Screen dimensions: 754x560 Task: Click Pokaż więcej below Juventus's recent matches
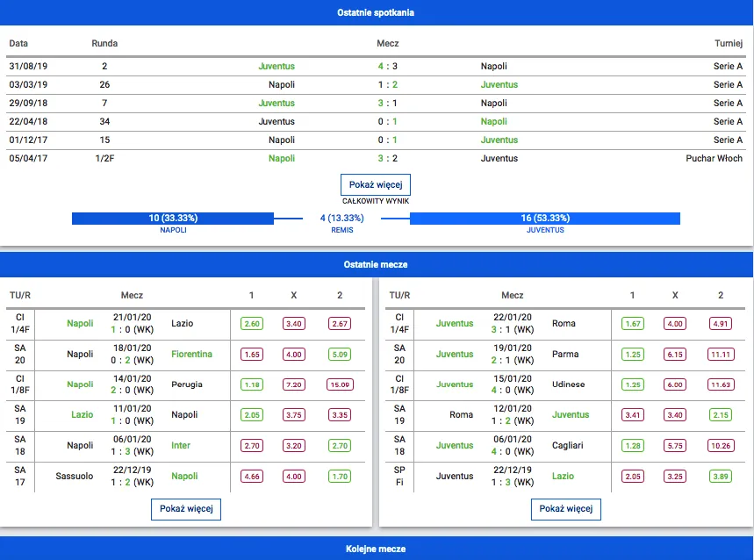coord(565,509)
